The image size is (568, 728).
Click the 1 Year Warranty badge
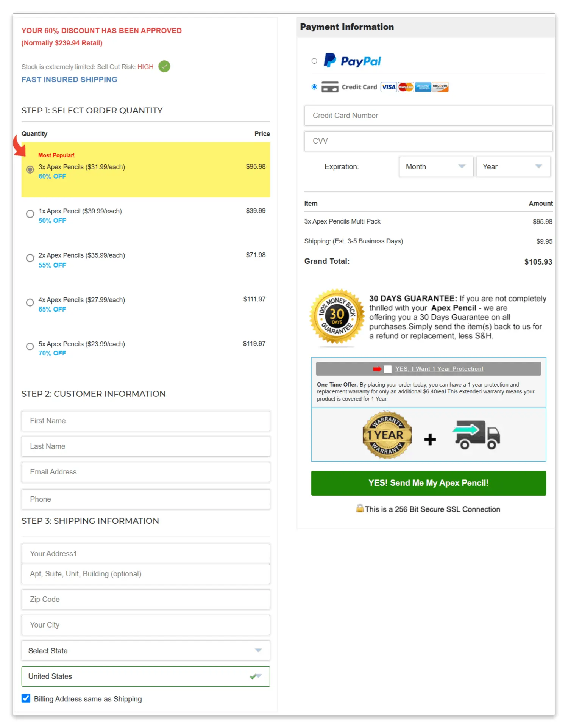(387, 435)
